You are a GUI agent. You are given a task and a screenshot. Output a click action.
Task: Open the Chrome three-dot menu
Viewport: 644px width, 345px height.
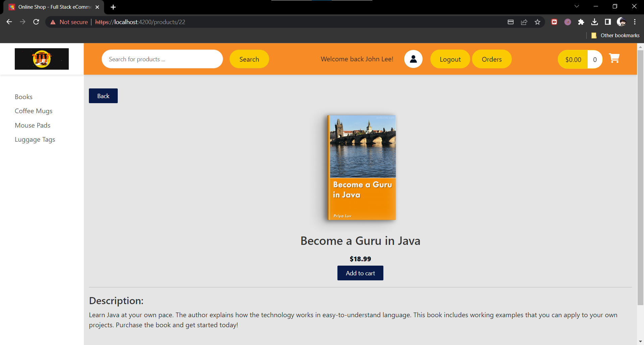(635, 22)
